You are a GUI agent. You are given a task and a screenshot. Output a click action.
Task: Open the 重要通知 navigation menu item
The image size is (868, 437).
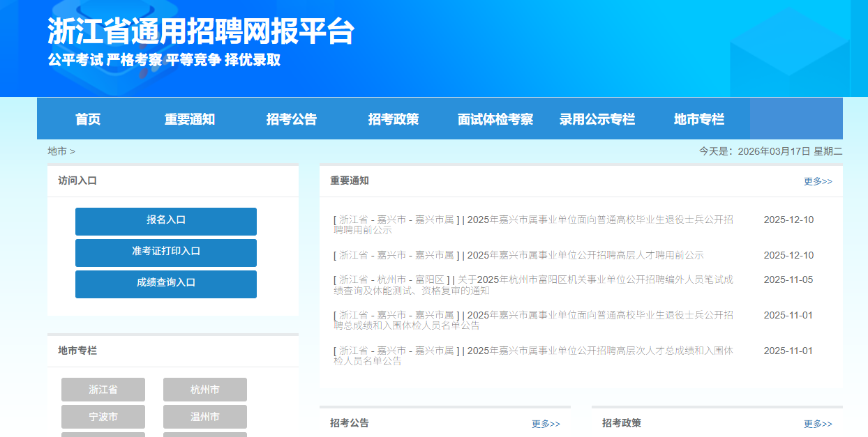click(x=188, y=118)
